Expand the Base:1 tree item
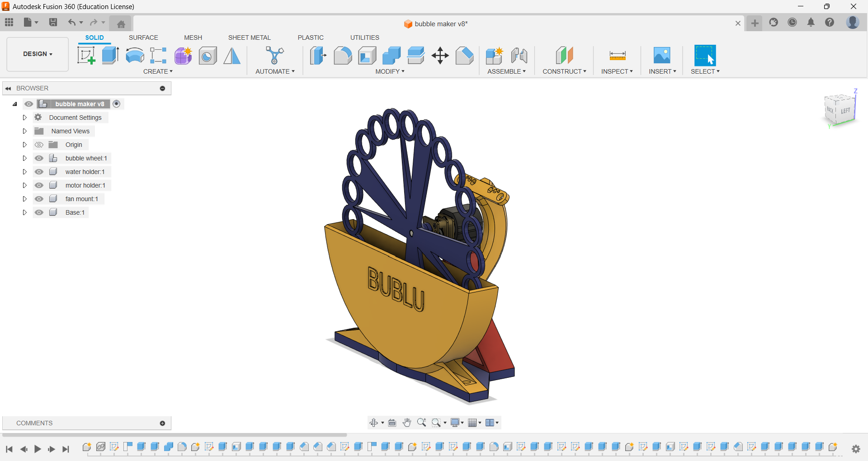Viewport: 868px width, 461px height. point(25,212)
